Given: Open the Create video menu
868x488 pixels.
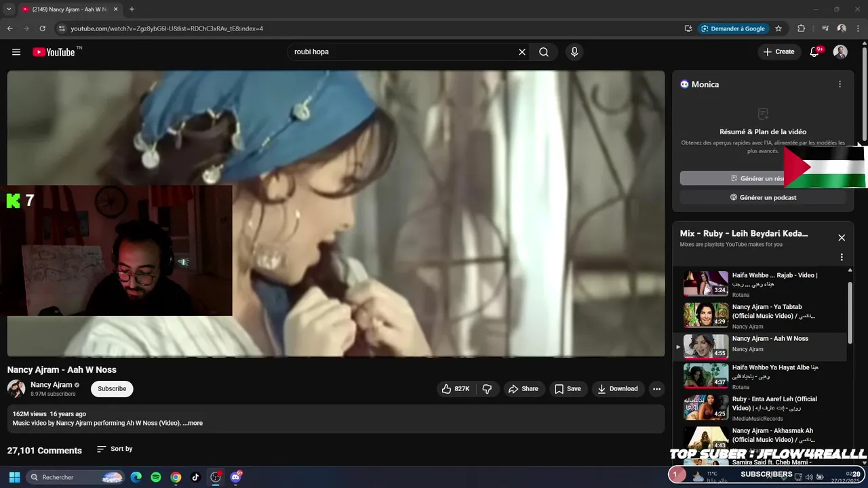Looking at the screenshot, I should click(778, 52).
